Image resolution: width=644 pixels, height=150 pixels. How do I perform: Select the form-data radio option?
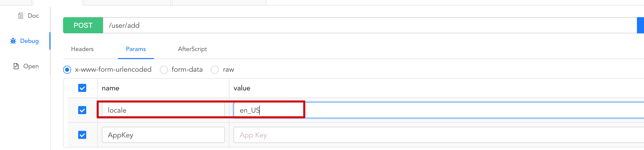(x=164, y=69)
